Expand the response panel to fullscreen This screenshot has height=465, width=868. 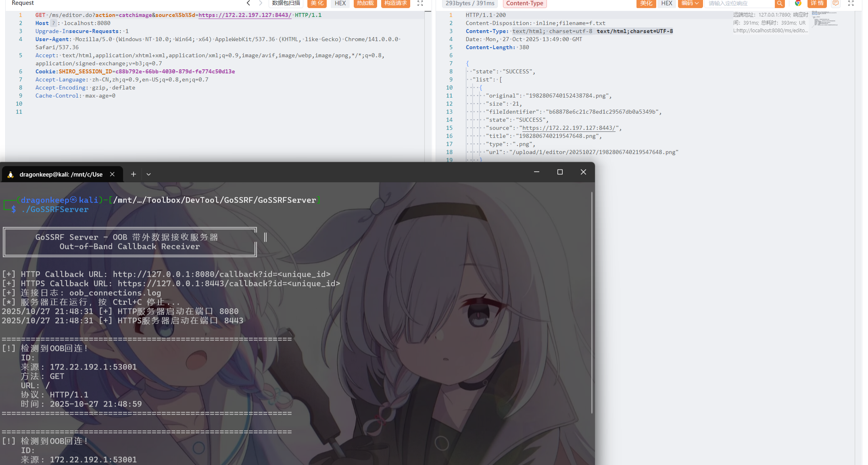click(851, 3)
